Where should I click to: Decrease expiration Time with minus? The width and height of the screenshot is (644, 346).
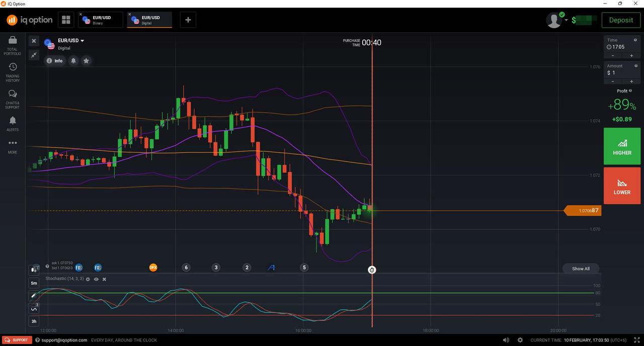point(613,55)
